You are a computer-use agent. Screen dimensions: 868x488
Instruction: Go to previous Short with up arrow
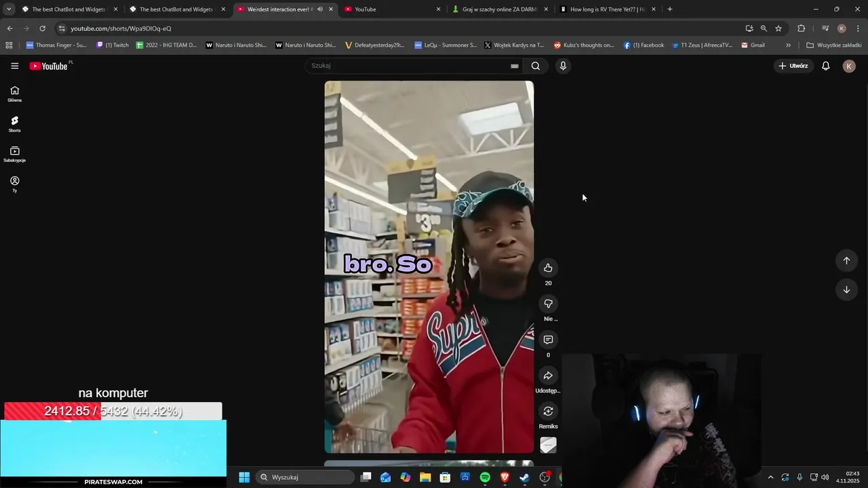(846, 260)
